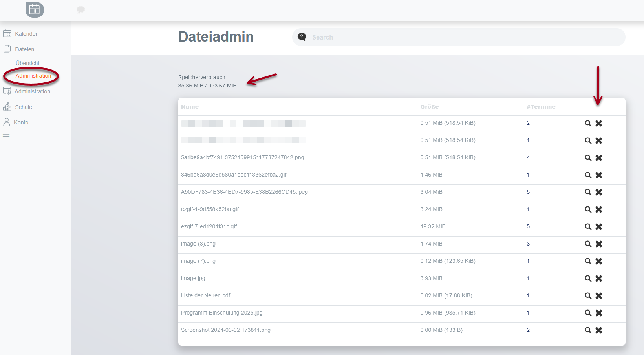Viewport: 644px width, 355px height.
Task: Expand the hamburger menu in sidebar
Action: click(x=6, y=136)
